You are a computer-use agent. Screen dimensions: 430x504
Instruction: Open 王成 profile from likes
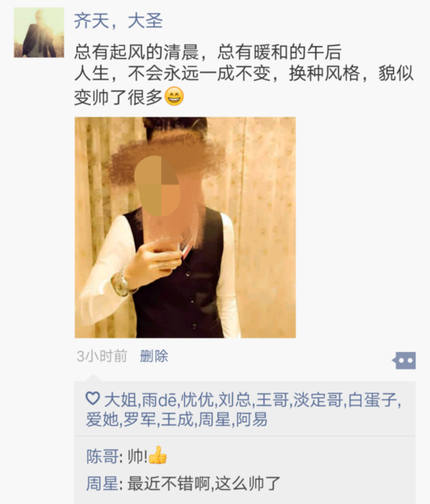(177, 419)
